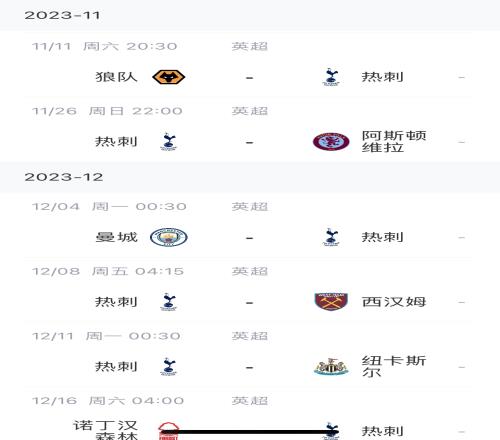The image size is (500, 440).
Task: Open the 阿斯顿维拉 team name link
Action: pos(394,142)
